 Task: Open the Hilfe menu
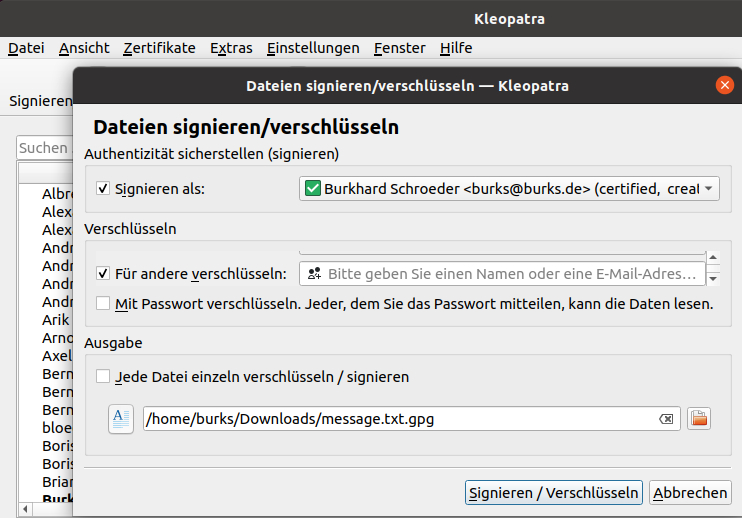pyautogui.click(x=456, y=48)
